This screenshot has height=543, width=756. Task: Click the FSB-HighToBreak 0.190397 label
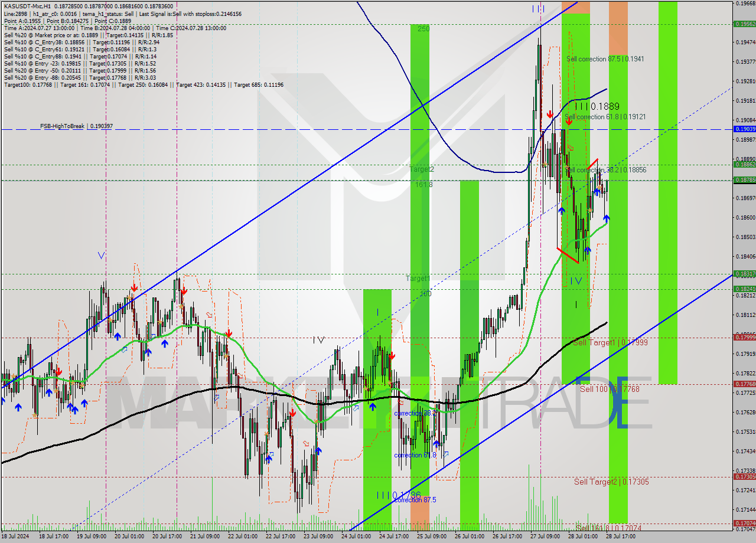click(x=76, y=126)
